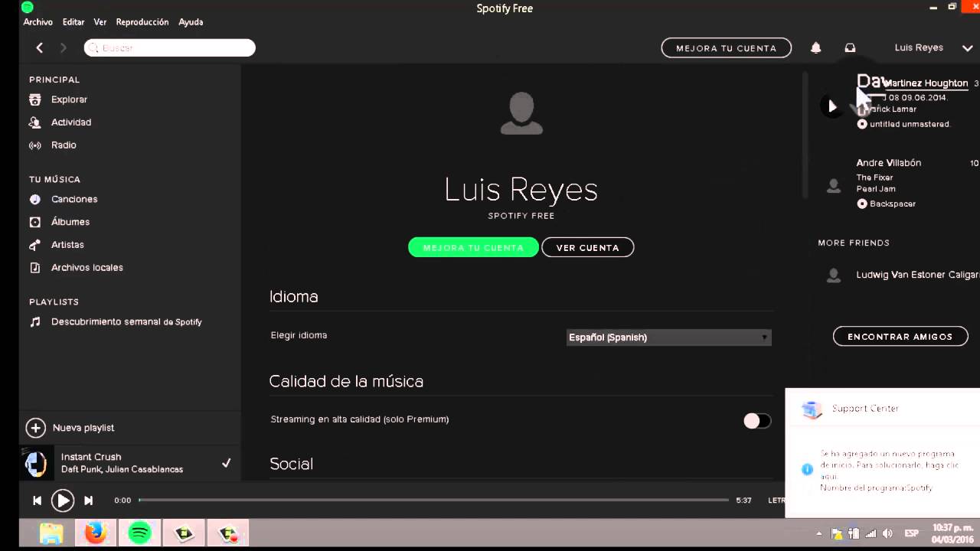Click the Buscar search field
980x551 pixels.
coord(170,47)
